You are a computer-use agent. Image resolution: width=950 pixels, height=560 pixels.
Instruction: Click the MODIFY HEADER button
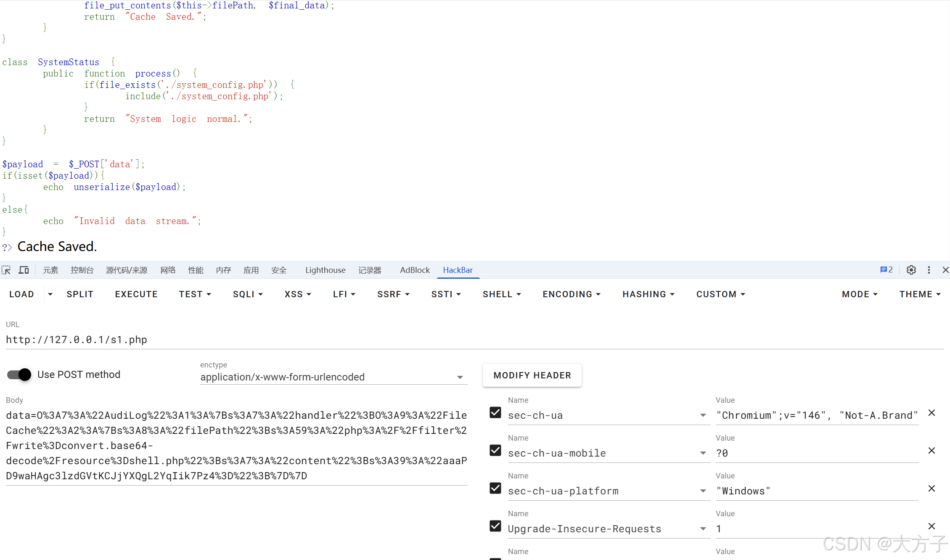pyautogui.click(x=532, y=375)
